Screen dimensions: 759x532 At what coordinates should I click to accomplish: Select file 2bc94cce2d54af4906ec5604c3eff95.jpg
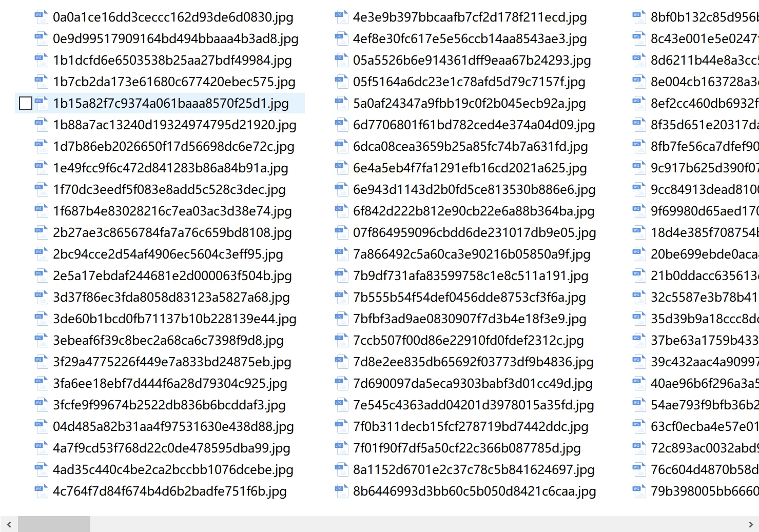tap(168, 254)
